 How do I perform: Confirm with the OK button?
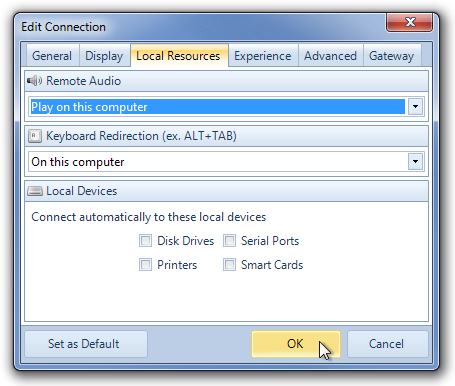(296, 344)
